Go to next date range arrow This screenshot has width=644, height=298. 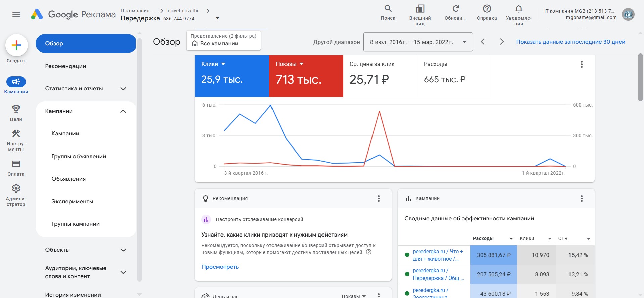pos(502,42)
